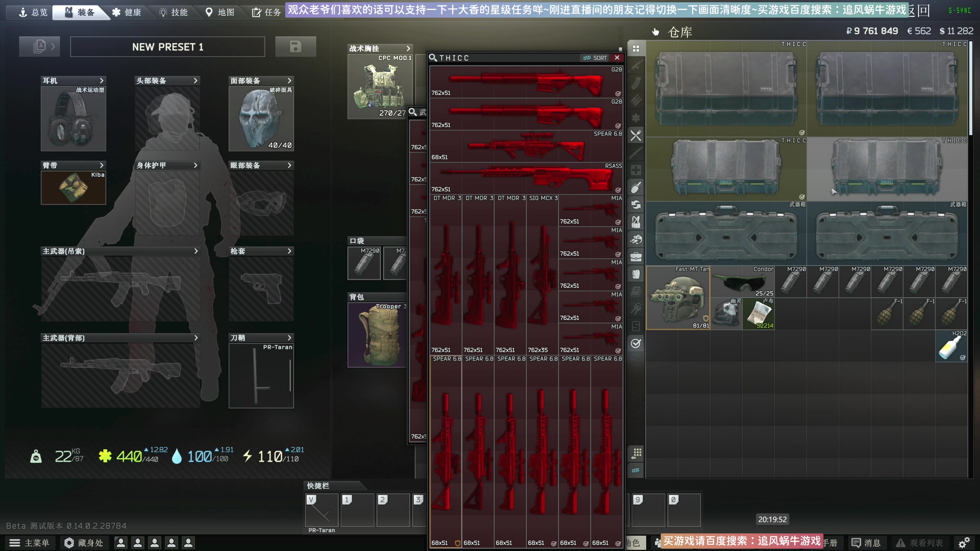Open the 总览 overview tab

33,12
